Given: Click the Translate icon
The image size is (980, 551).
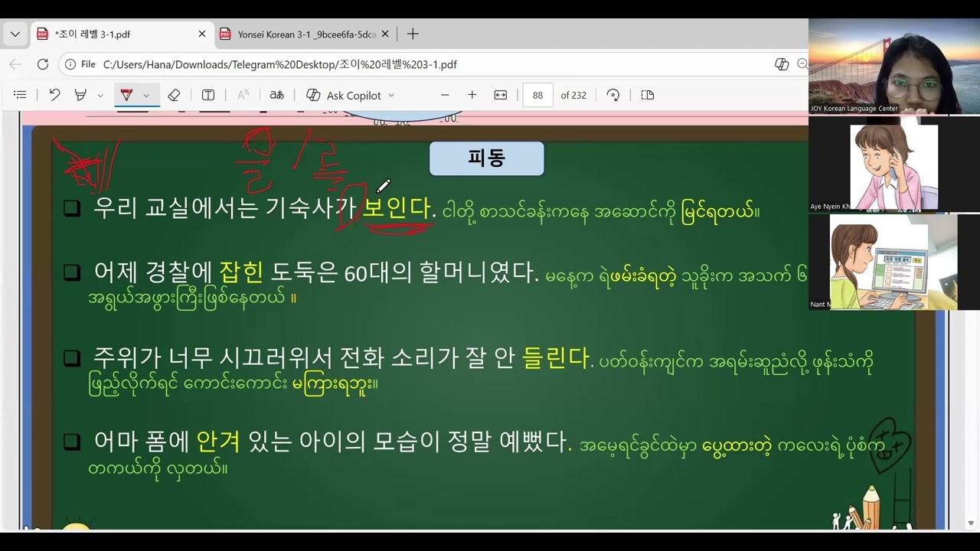Looking at the screenshot, I should (x=277, y=95).
